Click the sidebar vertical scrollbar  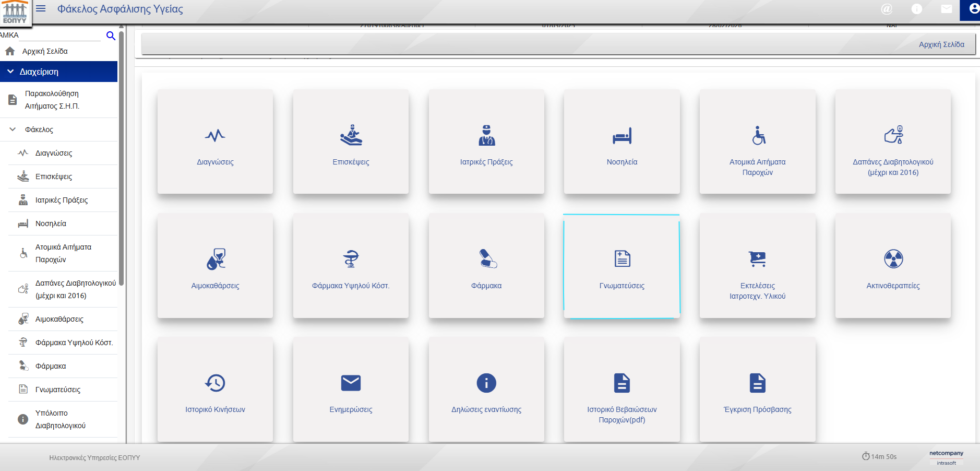click(121, 158)
